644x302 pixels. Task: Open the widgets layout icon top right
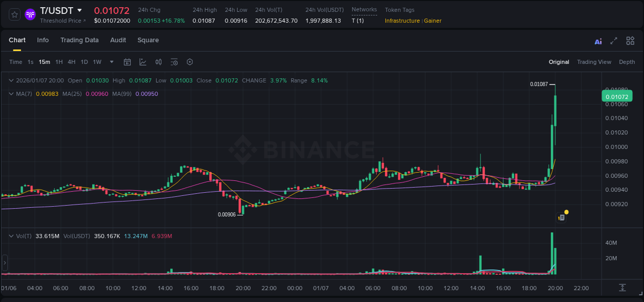(x=630, y=40)
